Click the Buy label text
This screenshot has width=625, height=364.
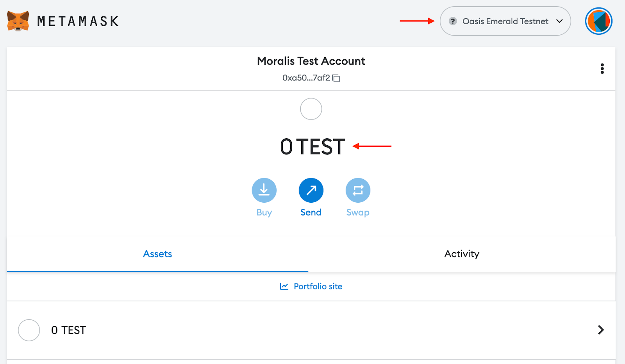(264, 212)
